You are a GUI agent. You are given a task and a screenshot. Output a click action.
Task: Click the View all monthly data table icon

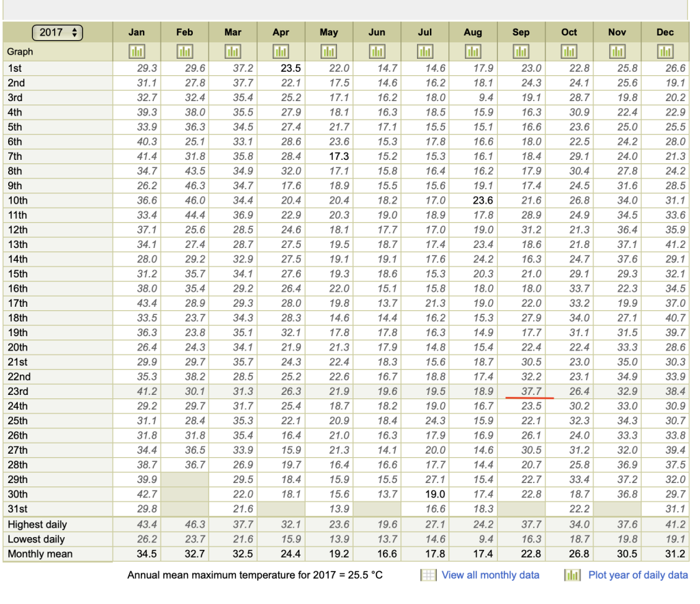428,575
